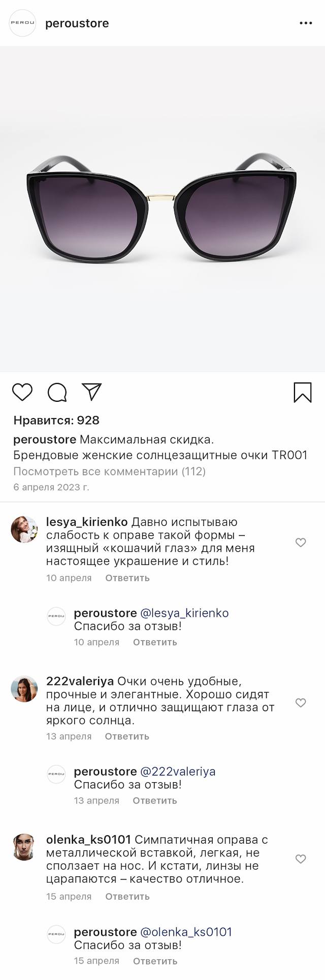Open the sunglasses product photo
The image size is (325, 980).
click(x=162, y=209)
